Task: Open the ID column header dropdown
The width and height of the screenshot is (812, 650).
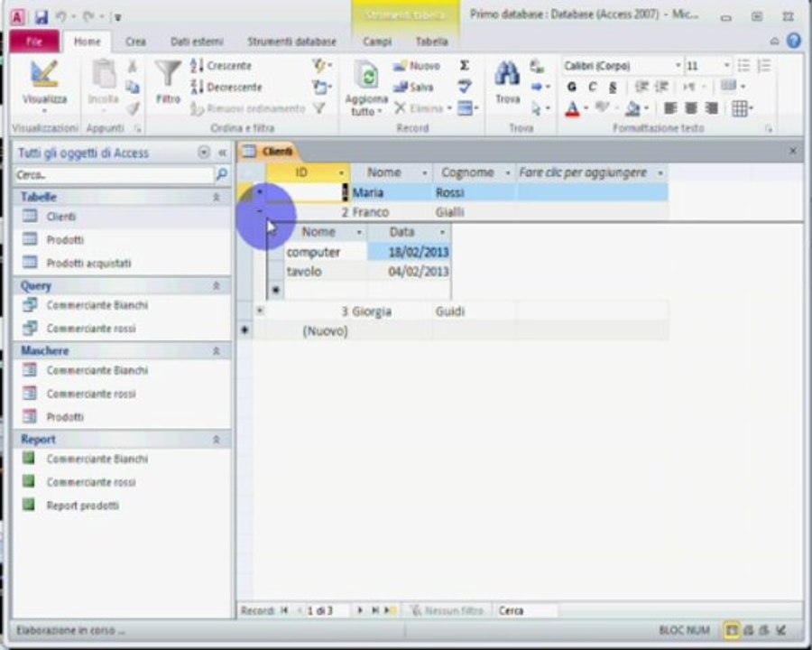Action: 341,173
